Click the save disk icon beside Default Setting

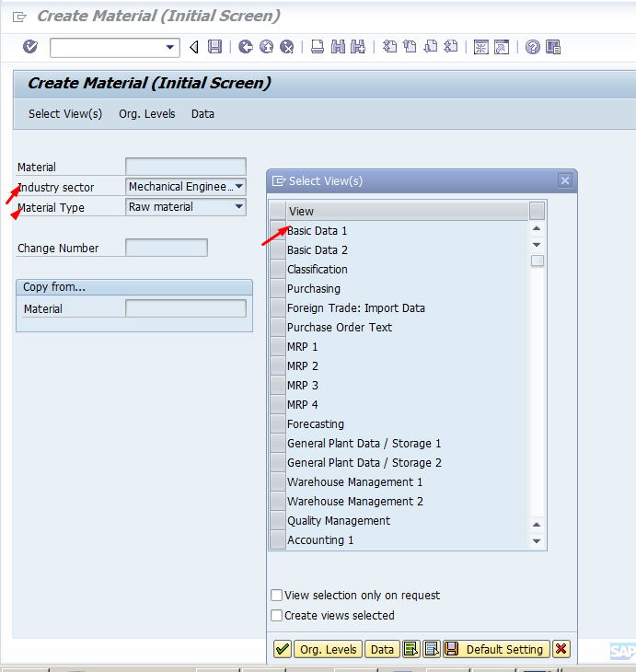tap(451, 649)
